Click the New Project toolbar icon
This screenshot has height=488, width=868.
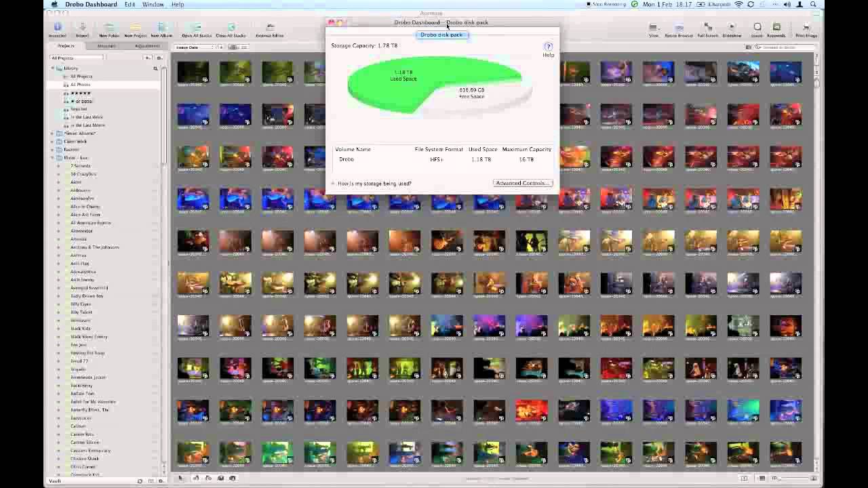click(x=136, y=28)
